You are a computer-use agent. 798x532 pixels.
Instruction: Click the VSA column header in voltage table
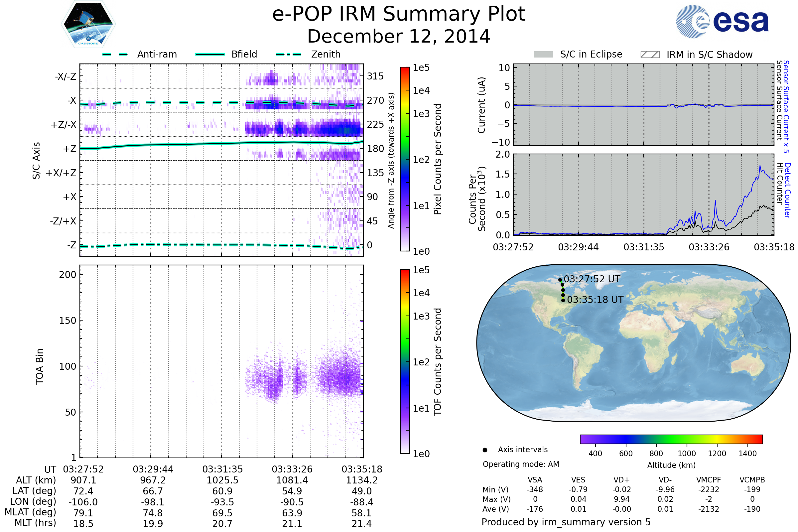(x=535, y=480)
